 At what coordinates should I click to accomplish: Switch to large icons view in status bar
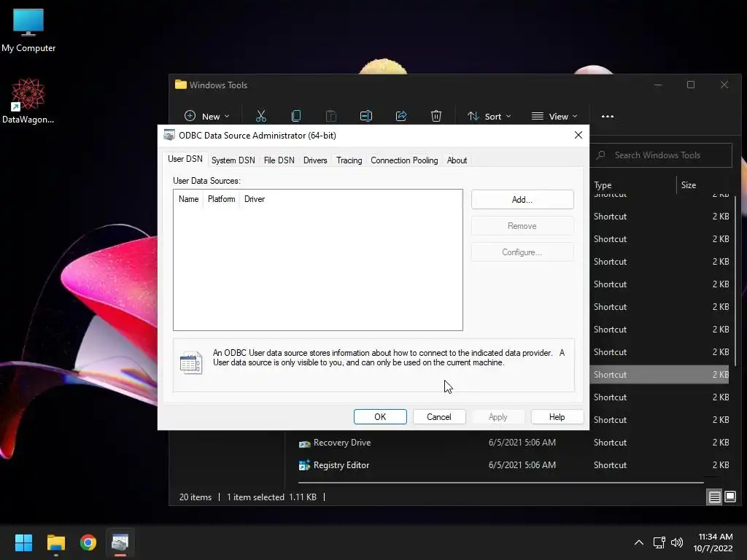729,497
